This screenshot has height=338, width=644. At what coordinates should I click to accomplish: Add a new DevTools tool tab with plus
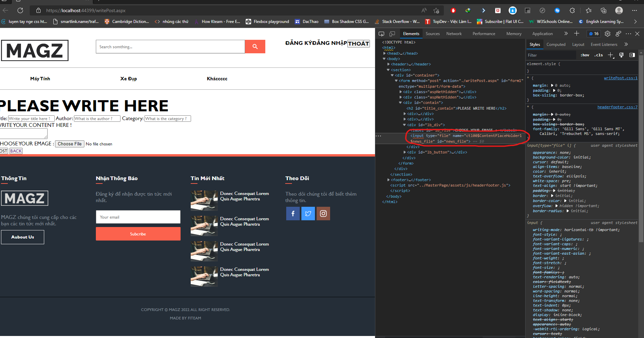click(x=577, y=33)
